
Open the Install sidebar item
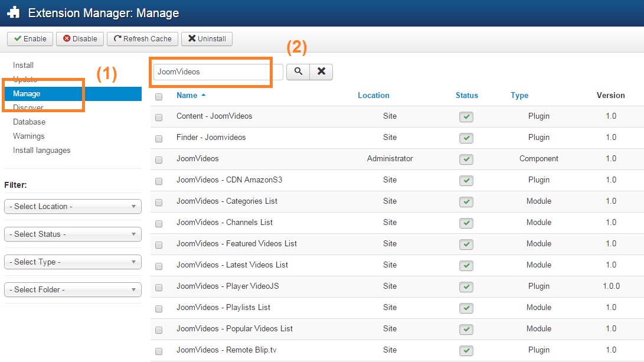point(23,66)
